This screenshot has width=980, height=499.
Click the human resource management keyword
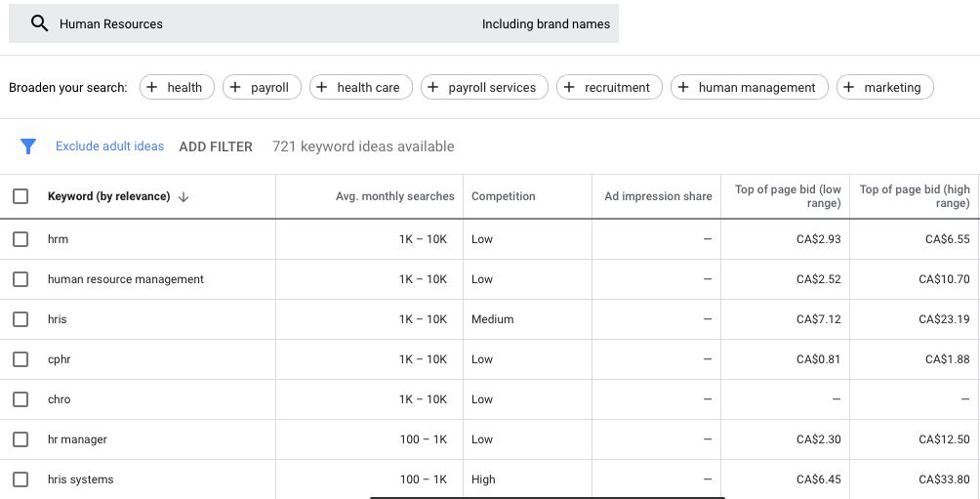[126, 279]
